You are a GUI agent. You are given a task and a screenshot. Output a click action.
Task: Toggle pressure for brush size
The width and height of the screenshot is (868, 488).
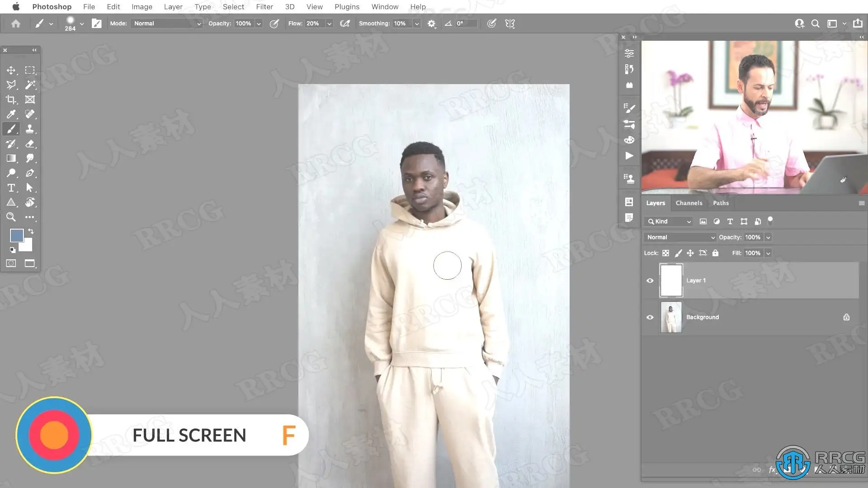(491, 23)
